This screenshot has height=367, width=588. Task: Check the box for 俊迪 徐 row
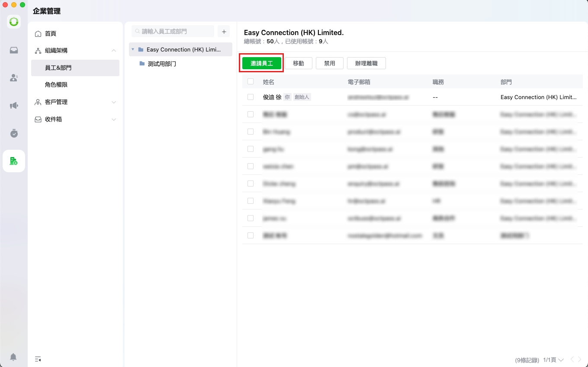(251, 97)
